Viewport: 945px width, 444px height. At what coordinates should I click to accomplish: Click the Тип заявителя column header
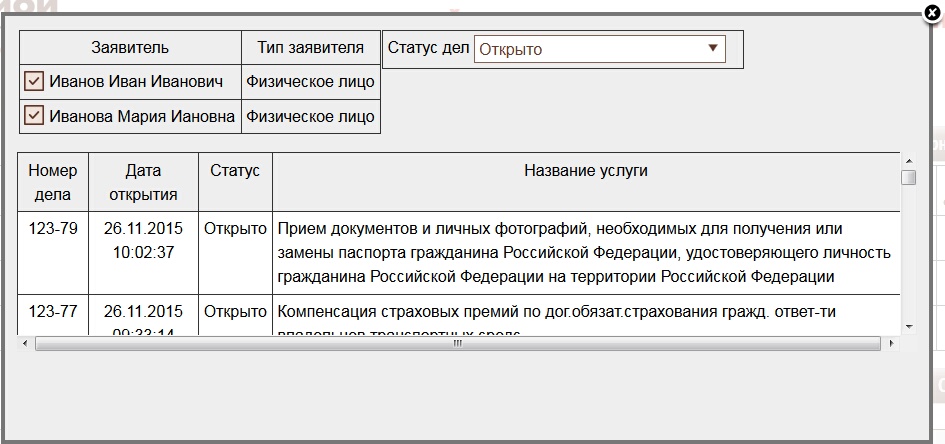tap(311, 48)
